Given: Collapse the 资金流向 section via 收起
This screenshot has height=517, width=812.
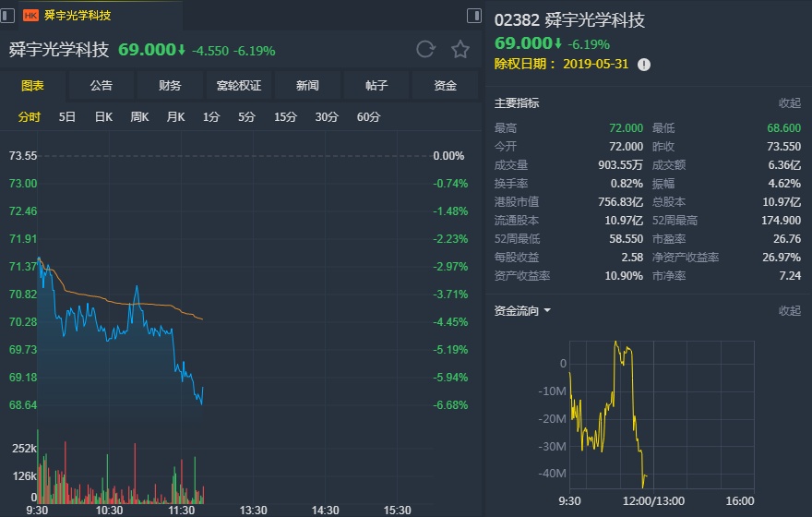Looking at the screenshot, I should point(790,311).
